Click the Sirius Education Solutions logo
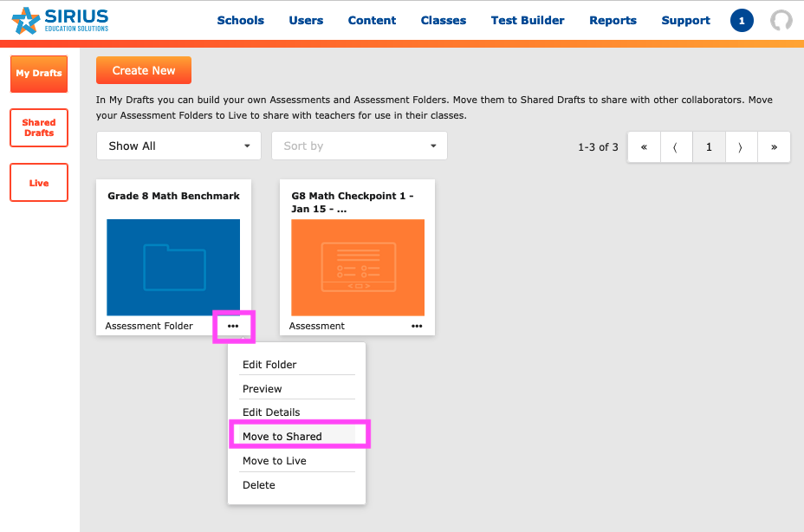The height and width of the screenshot is (532, 804). click(x=60, y=21)
